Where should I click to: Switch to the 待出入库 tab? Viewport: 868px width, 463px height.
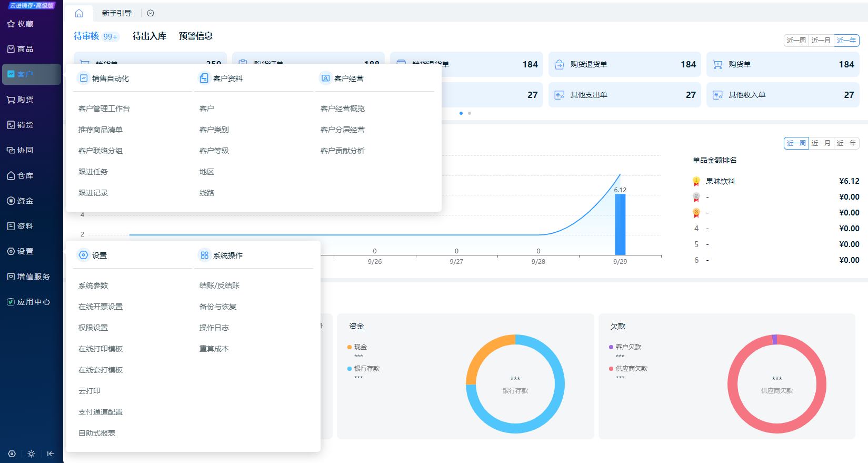[149, 36]
